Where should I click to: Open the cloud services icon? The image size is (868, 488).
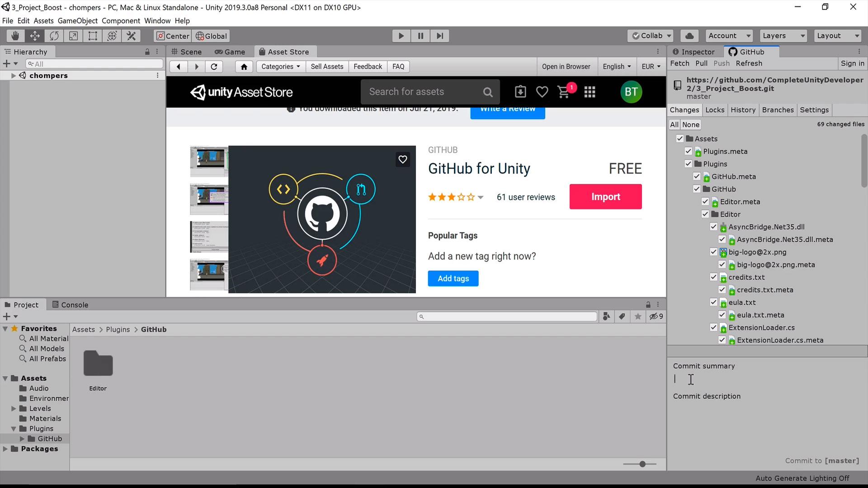(689, 36)
